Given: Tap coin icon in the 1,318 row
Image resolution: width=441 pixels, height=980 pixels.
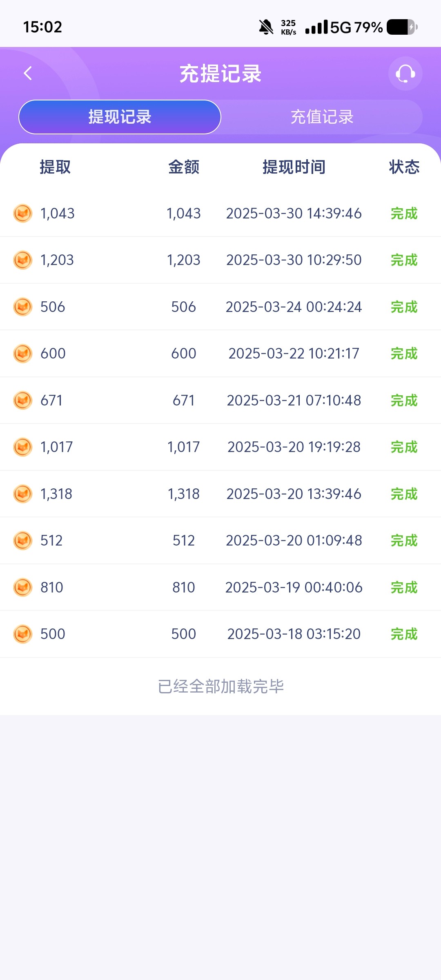Looking at the screenshot, I should tap(23, 494).
